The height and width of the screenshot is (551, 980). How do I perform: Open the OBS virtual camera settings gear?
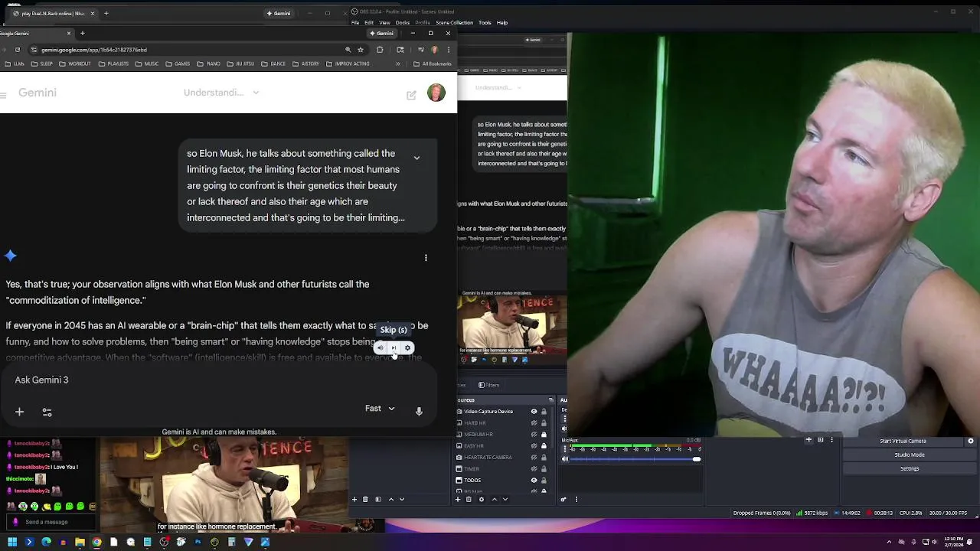point(971,441)
